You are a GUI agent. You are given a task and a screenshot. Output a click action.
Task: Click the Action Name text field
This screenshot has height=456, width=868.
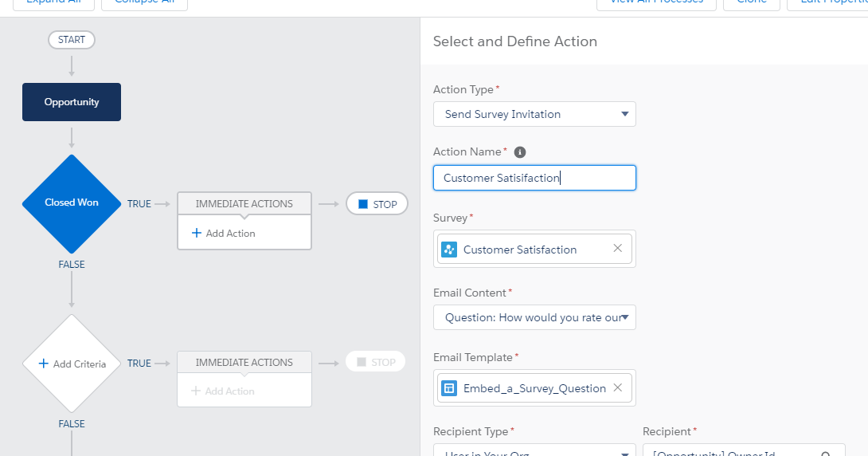[x=534, y=178]
